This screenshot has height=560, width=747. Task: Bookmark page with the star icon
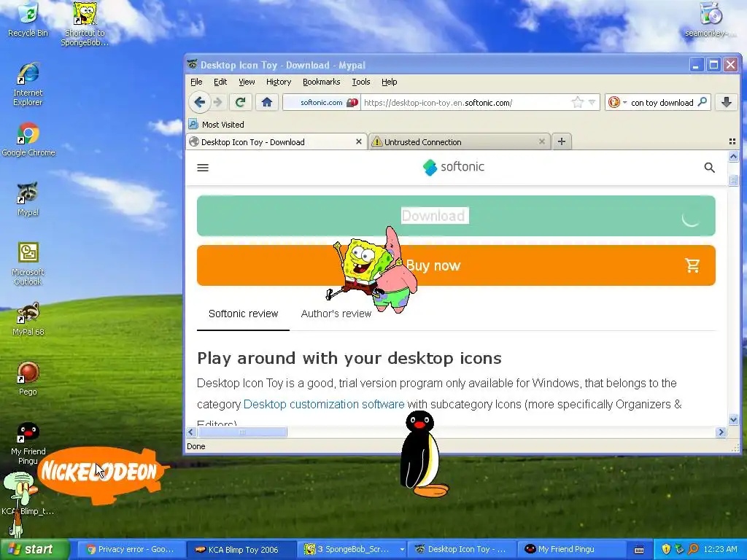(578, 102)
